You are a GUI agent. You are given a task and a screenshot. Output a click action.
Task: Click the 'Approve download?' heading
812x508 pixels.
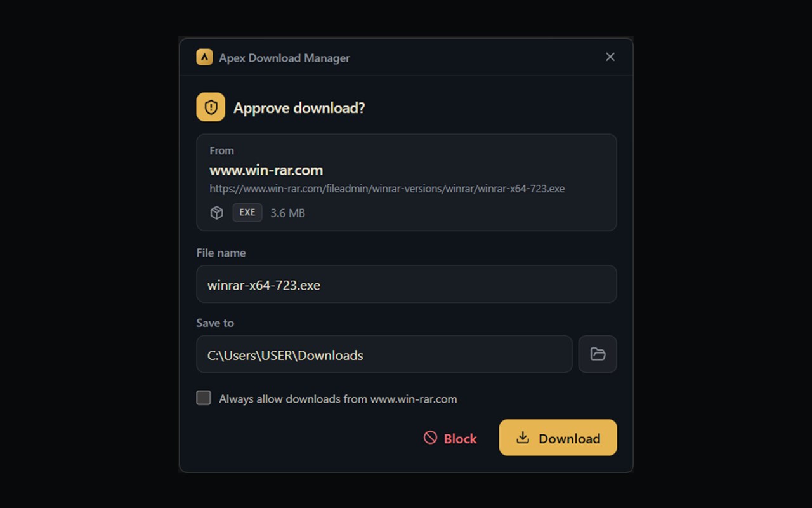[x=299, y=108]
